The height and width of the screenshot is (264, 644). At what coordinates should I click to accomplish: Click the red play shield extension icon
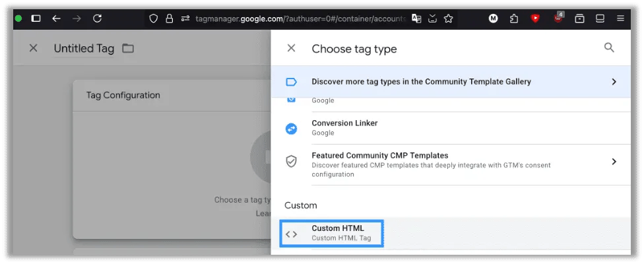(x=535, y=18)
